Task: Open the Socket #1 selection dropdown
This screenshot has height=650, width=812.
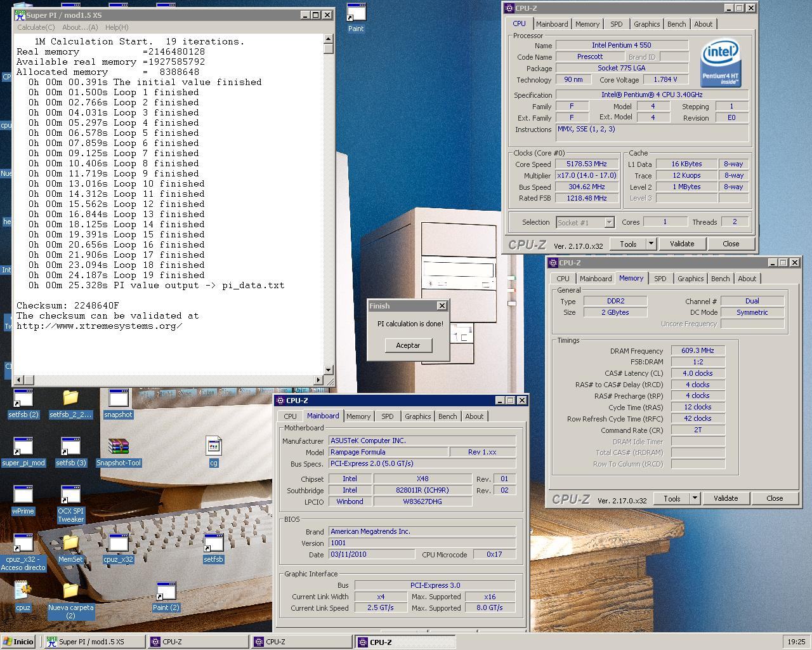Action: 585,222
